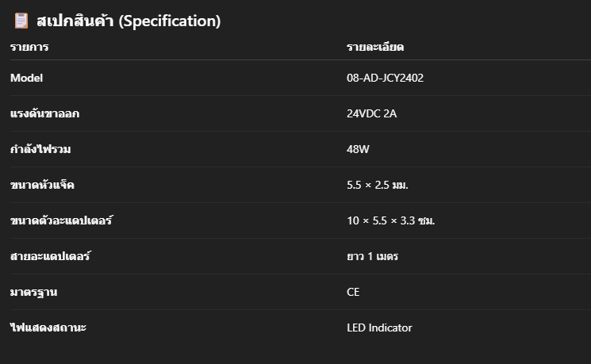The height and width of the screenshot is (364, 591).
Task: Click the สายอะแดปเตอร์ row label
Action: (51, 256)
